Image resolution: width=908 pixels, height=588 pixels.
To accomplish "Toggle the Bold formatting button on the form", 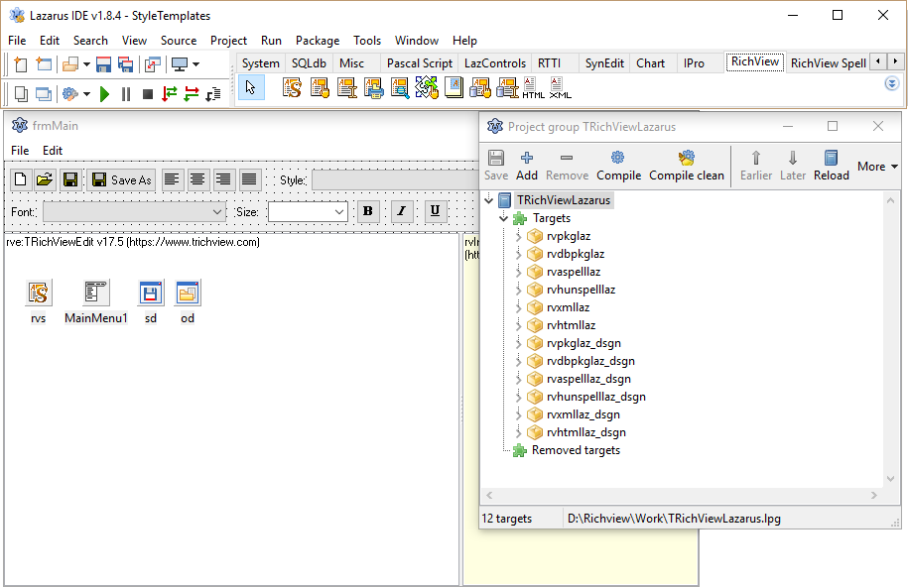I will click(x=367, y=211).
